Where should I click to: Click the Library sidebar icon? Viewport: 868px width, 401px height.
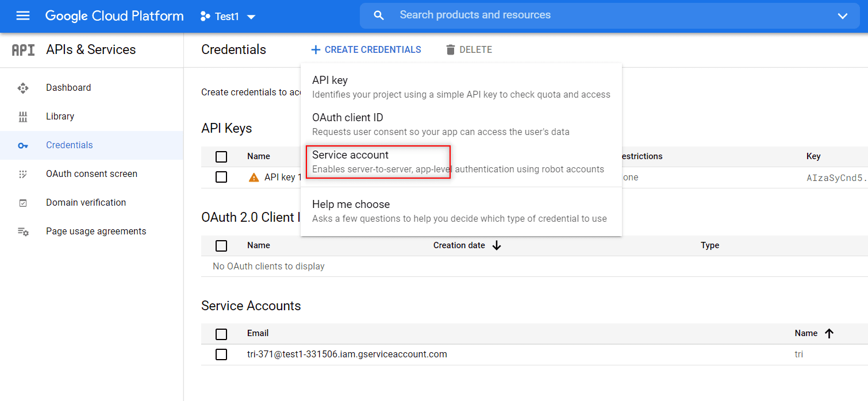point(23,117)
